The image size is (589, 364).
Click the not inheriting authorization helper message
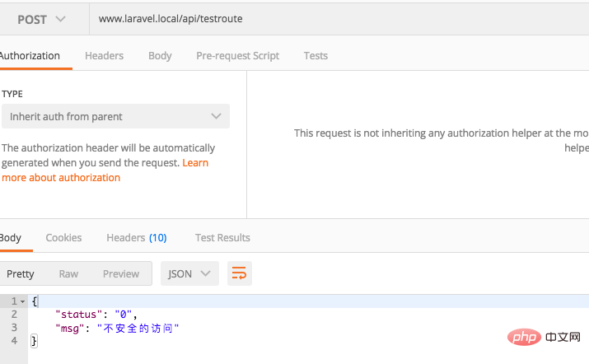coord(442,141)
